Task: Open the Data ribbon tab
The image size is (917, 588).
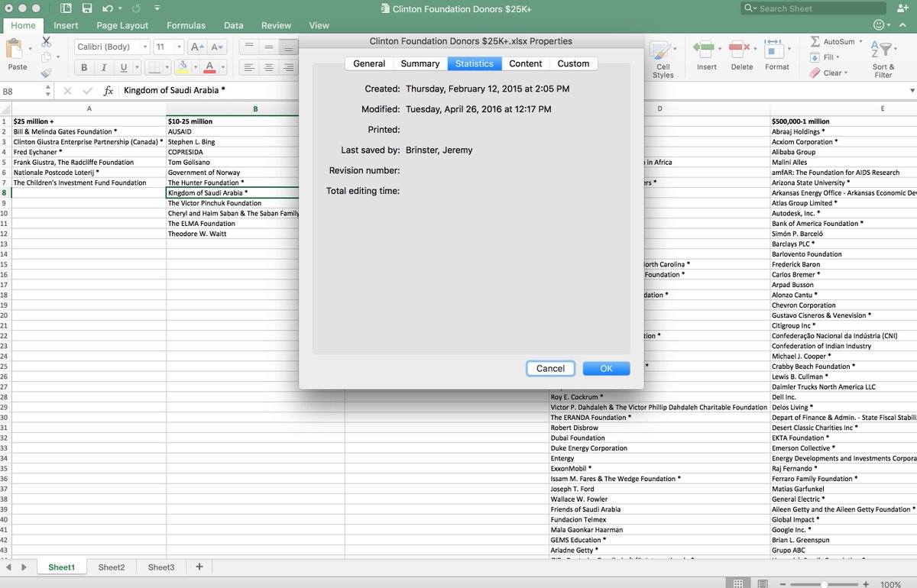Action: pos(234,25)
